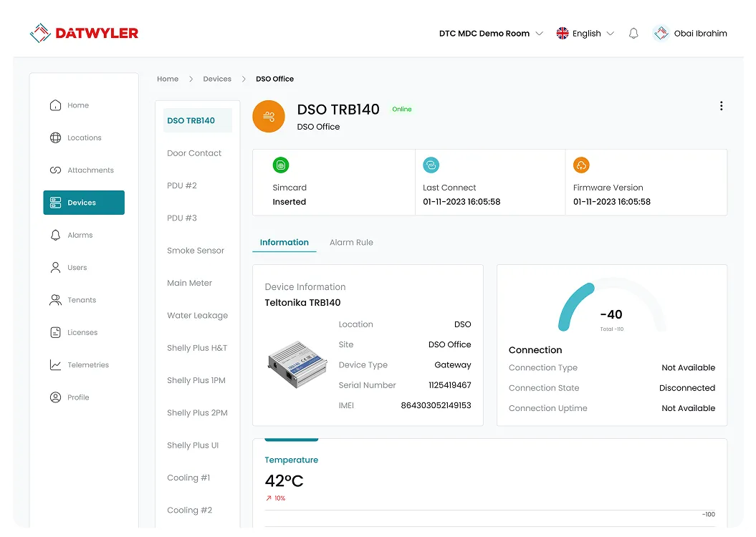Click the Tenants people icon
Viewport: 756px width, 537px height.
coord(55,300)
